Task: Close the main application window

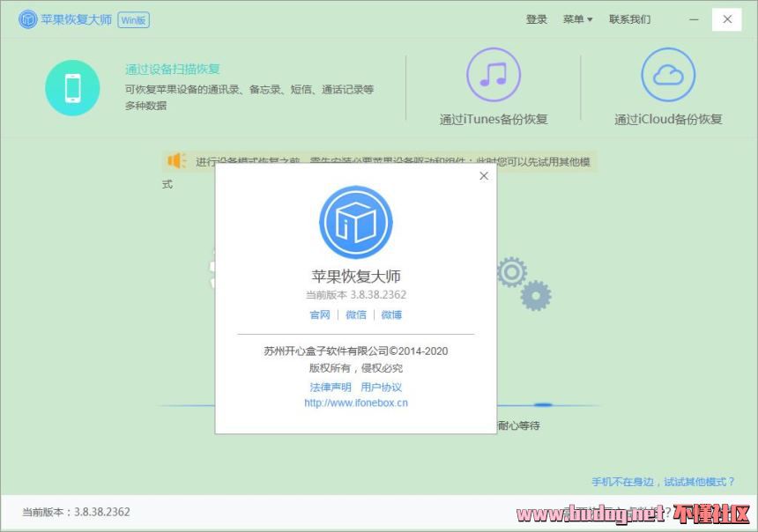Action: pos(727,19)
